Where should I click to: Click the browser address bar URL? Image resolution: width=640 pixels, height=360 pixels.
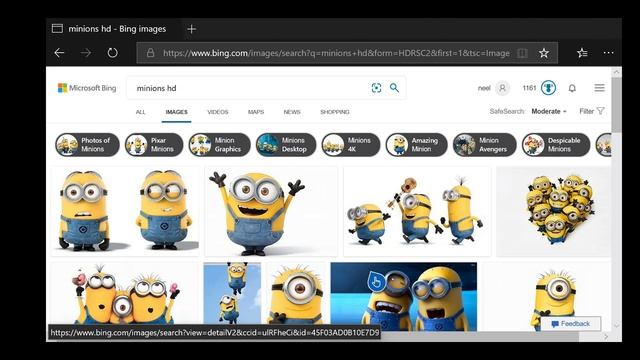pos(336,53)
